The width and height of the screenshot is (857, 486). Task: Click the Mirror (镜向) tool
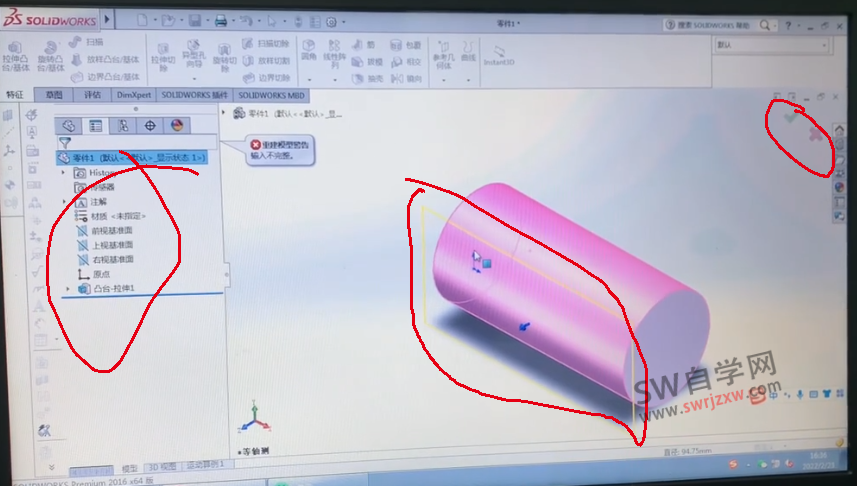406,79
